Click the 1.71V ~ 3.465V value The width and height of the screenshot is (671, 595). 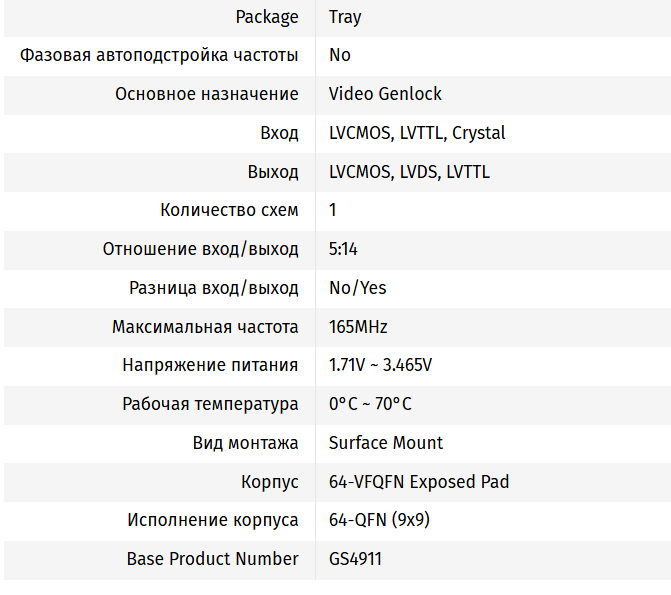(x=380, y=365)
